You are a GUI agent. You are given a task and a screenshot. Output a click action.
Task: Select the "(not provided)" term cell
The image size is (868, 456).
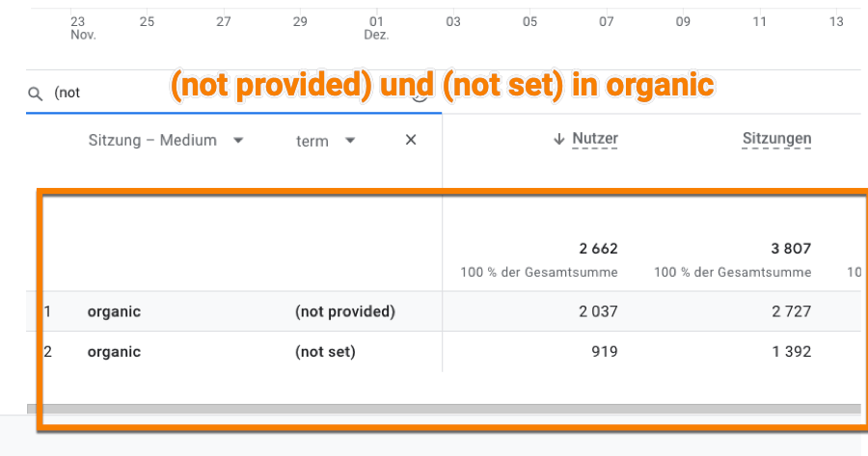pyautogui.click(x=345, y=311)
